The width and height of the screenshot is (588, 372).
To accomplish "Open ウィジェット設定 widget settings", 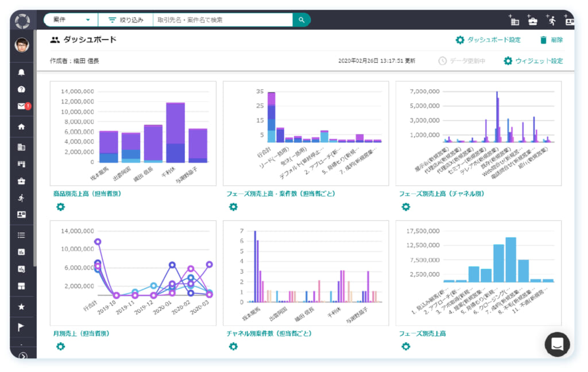I will pyautogui.click(x=533, y=60).
